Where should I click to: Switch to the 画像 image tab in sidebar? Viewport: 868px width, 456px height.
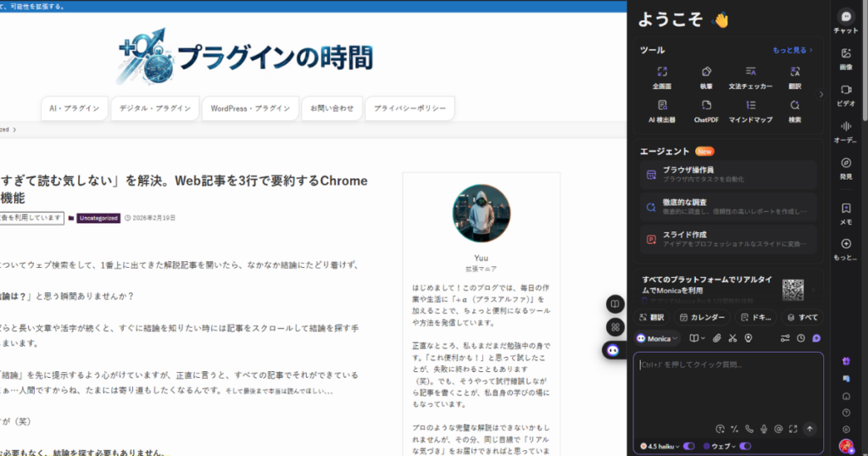[845, 58]
